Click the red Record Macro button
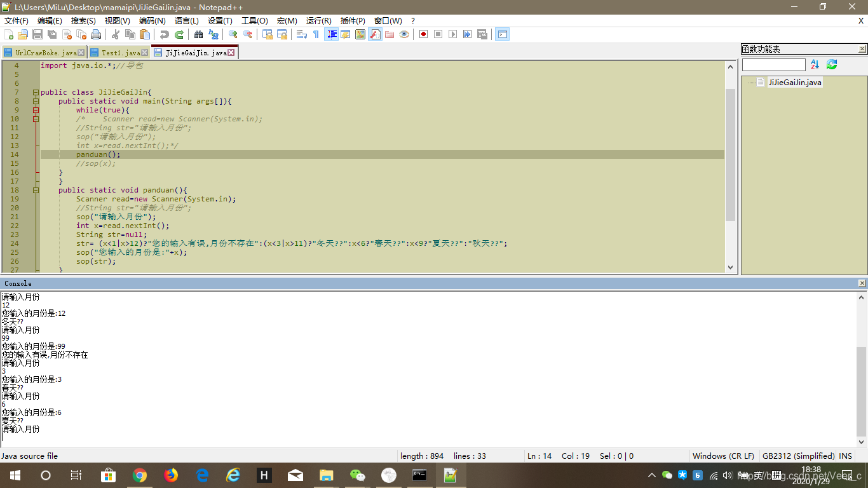Image resolution: width=868 pixels, height=488 pixels. (x=423, y=34)
